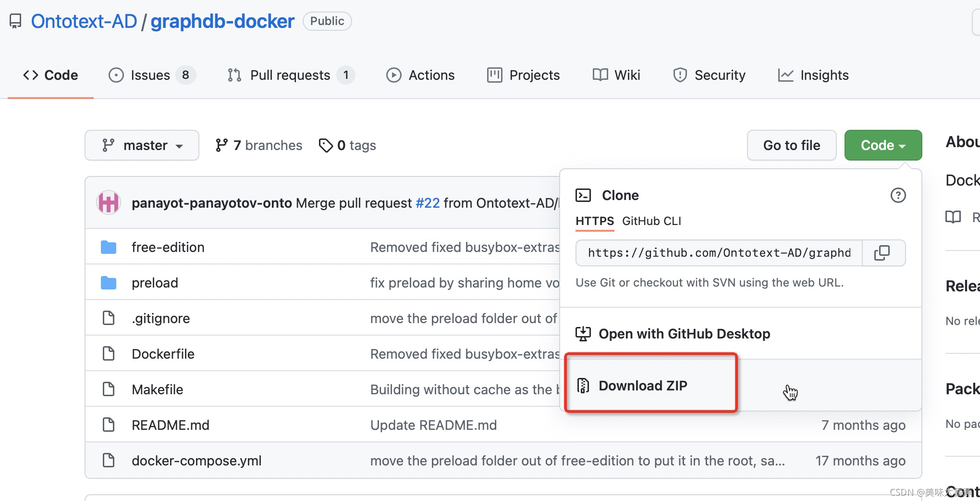Open free-edition commit message Removed fixed busybox-extras
The height and width of the screenshot is (501, 980).
pyautogui.click(x=465, y=247)
